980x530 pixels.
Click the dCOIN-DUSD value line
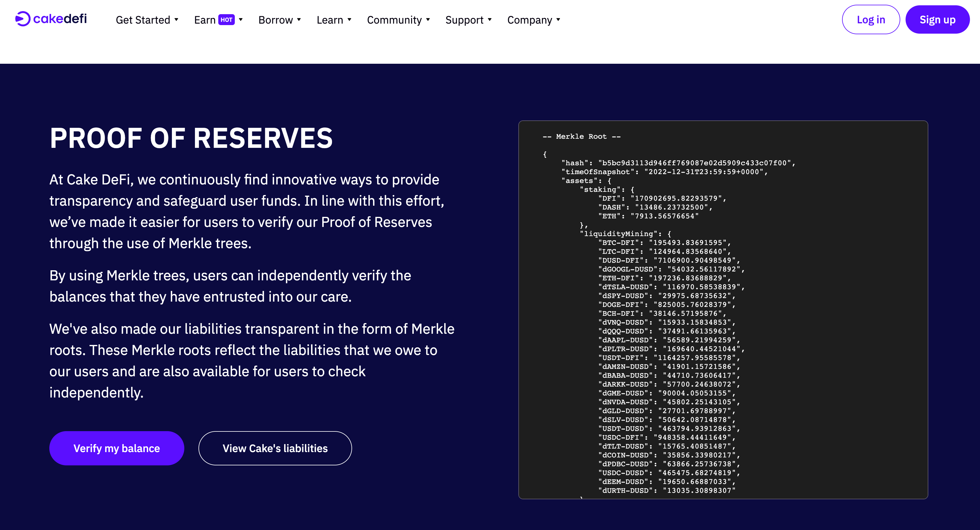(x=669, y=455)
